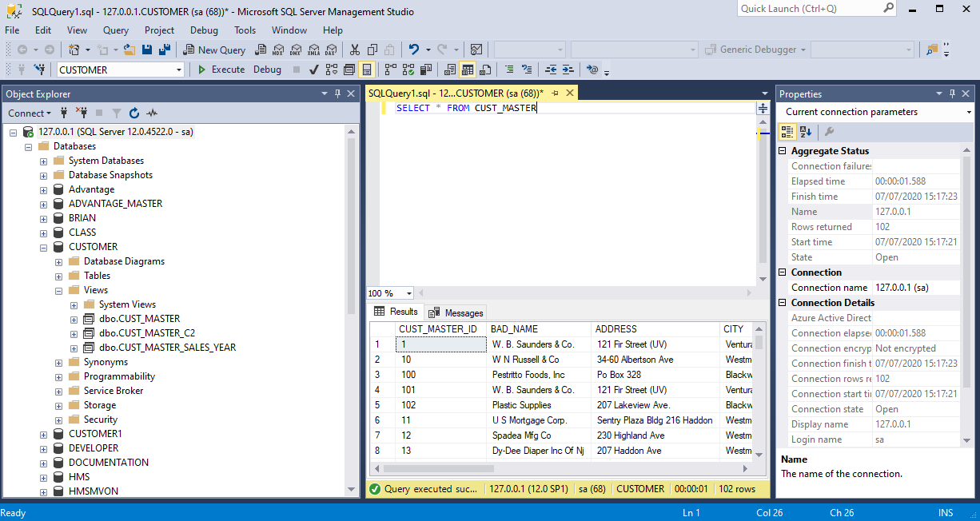Click the Disconnect icon in Object Explorer
980x521 pixels.
82,113
